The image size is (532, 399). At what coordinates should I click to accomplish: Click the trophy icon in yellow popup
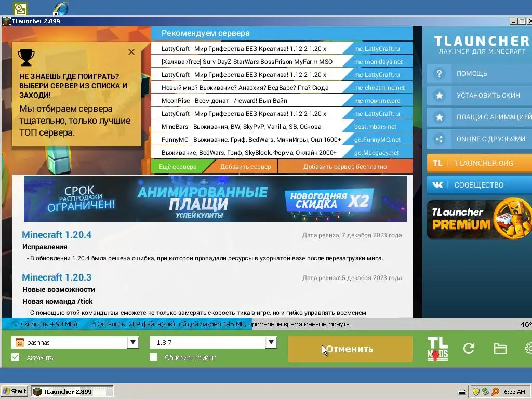pos(26,57)
